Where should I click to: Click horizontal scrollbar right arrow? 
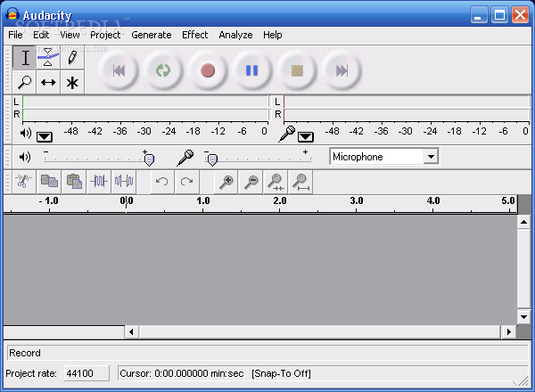[x=509, y=331]
